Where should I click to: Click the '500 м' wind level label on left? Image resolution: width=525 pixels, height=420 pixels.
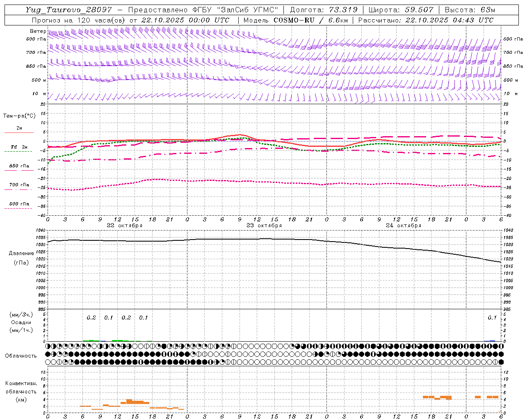pyautogui.click(x=39, y=80)
